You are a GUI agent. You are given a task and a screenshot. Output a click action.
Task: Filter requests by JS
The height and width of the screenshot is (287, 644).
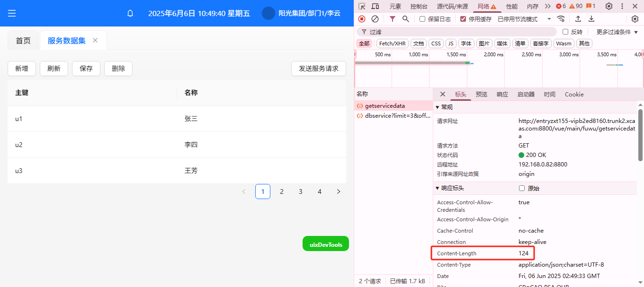pos(451,43)
